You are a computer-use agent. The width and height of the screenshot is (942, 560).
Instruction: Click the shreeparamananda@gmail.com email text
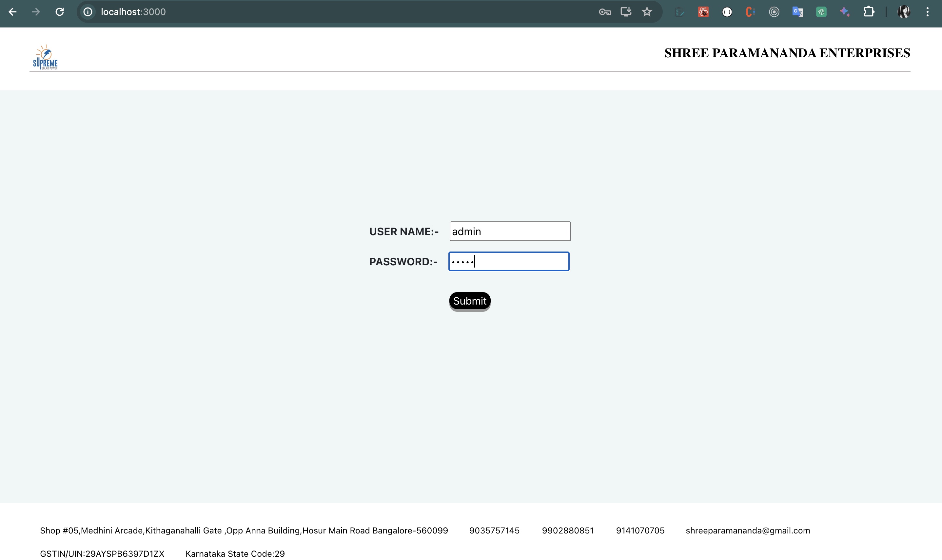(748, 531)
